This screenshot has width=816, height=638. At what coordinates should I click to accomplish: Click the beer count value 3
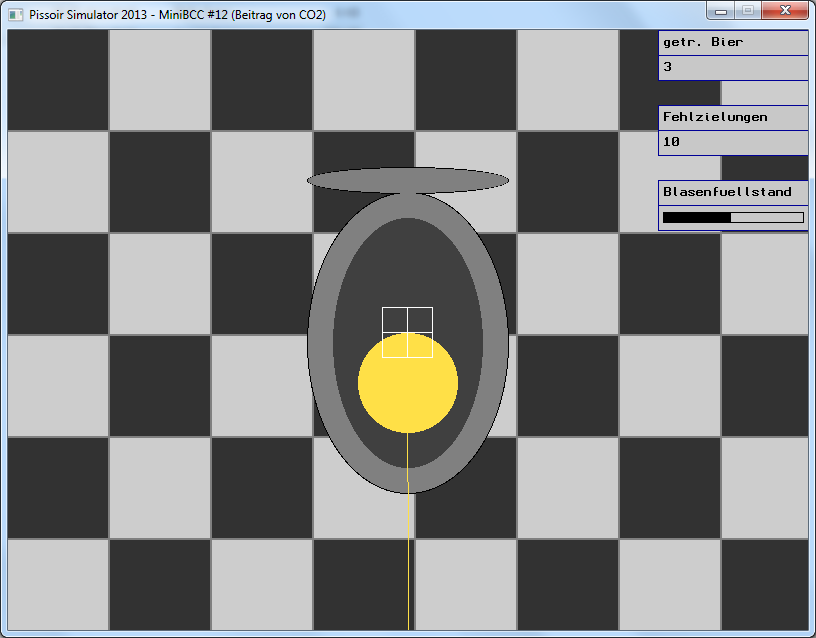(668, 68)
